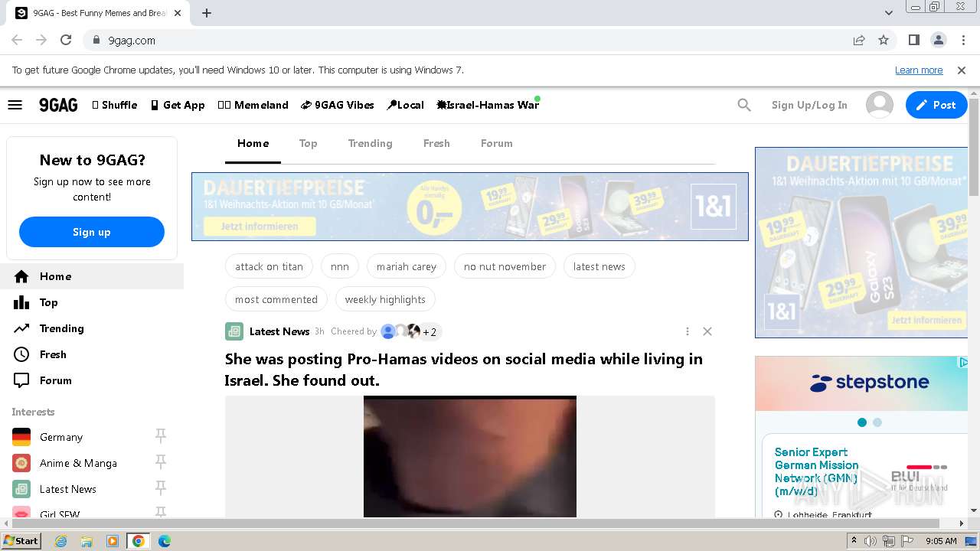Expand the tab search chevron
This screenshot has width=980, height=551.
pyautogui.click(x=888, y=13)
